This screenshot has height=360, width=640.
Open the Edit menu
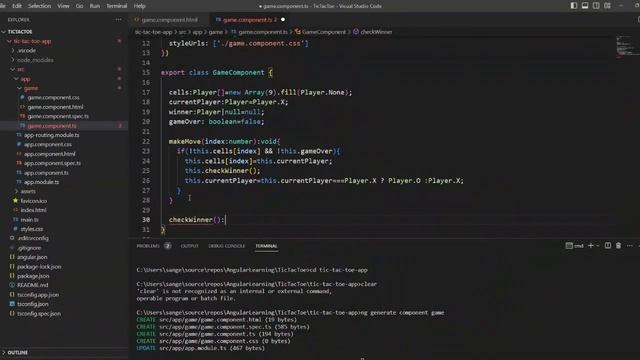17,6
